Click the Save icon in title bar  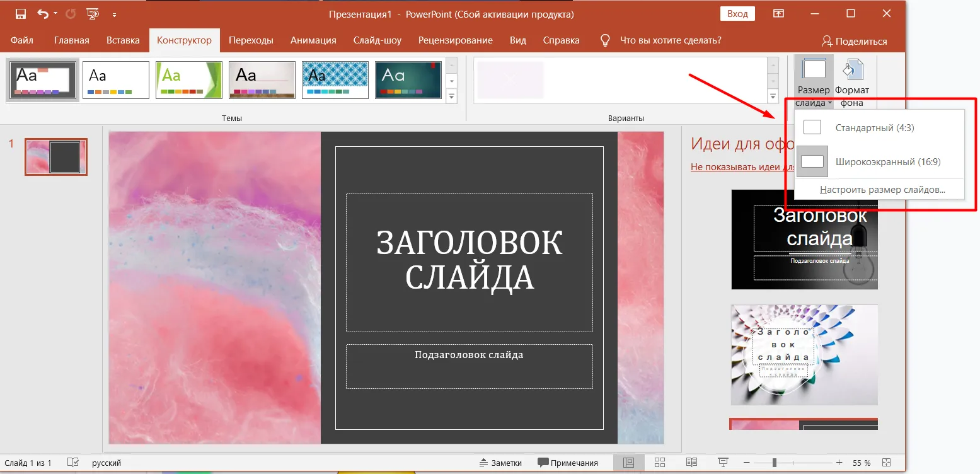21,14
